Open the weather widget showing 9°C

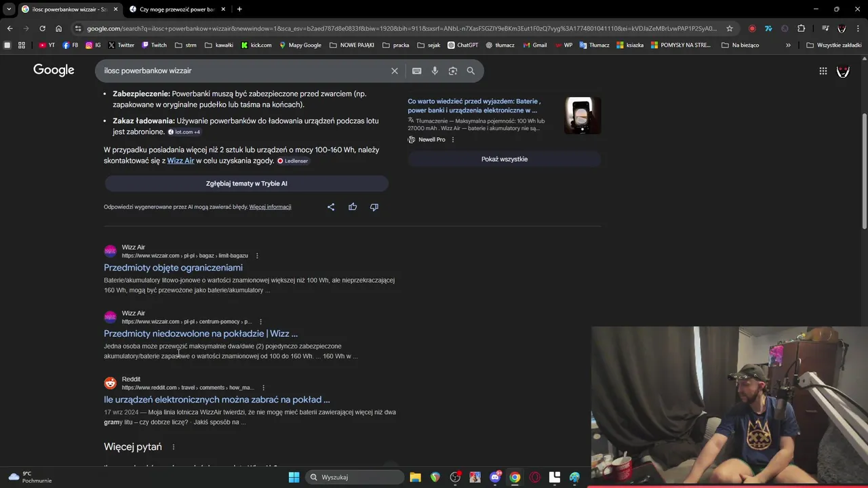(30, 477)
